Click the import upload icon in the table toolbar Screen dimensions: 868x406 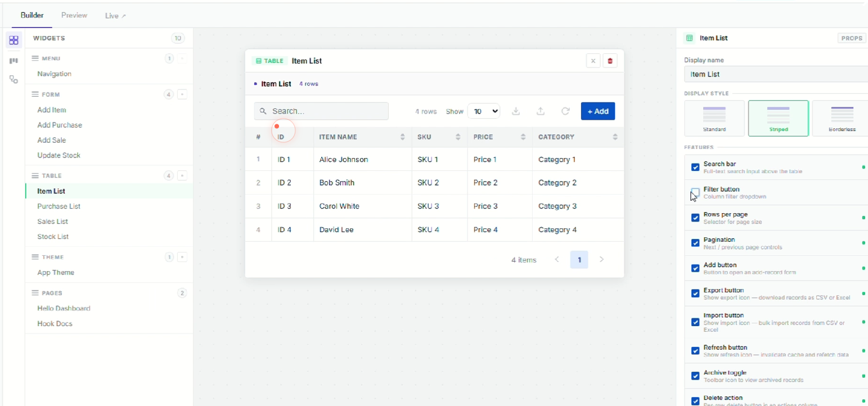pyautogui.click(x=541, y=111)
